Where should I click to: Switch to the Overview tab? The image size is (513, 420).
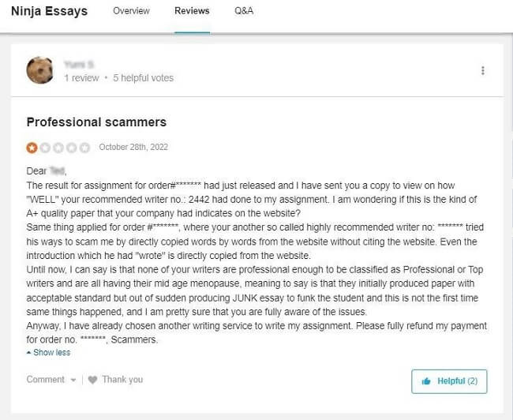click(131, 11)
